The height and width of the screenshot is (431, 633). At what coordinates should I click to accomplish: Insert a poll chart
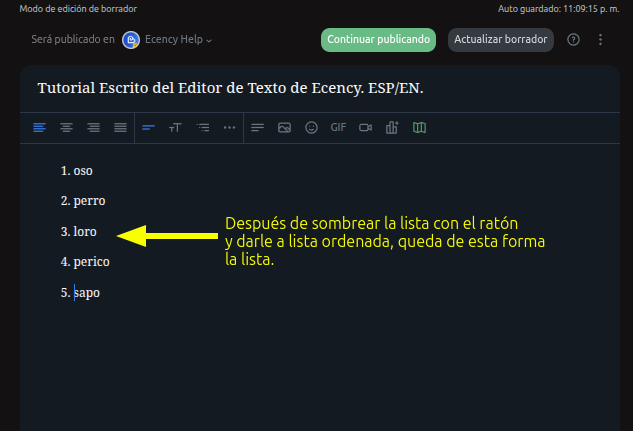pos(392,128)
